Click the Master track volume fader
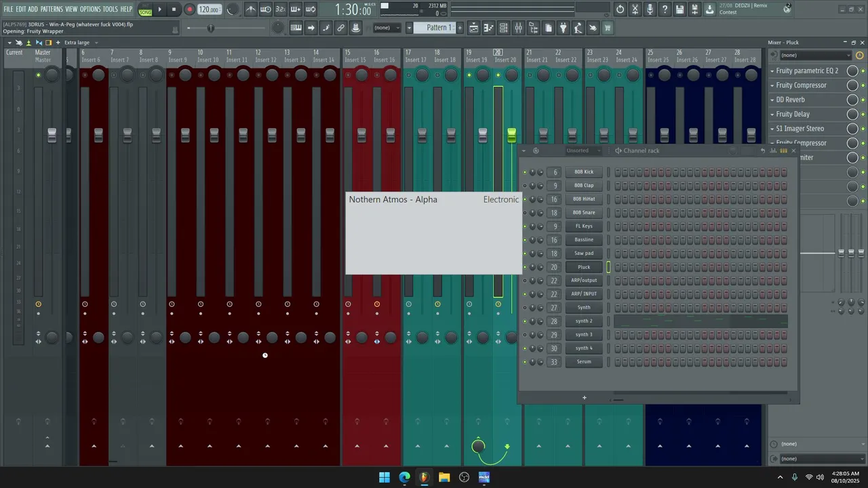This screenshot has height=488, width=868. (52, 135)
